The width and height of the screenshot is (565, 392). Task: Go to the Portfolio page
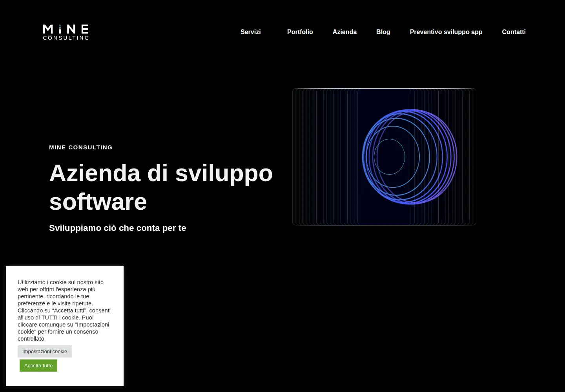300,32
